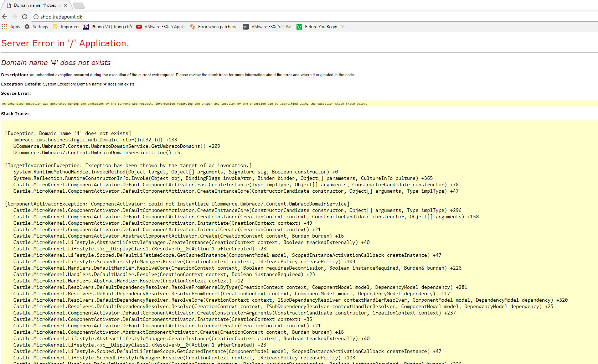Click the green checkmark favicon on Before You Begin
The height and width of the screenshot is (364, 598).
[x=299, y=26]
